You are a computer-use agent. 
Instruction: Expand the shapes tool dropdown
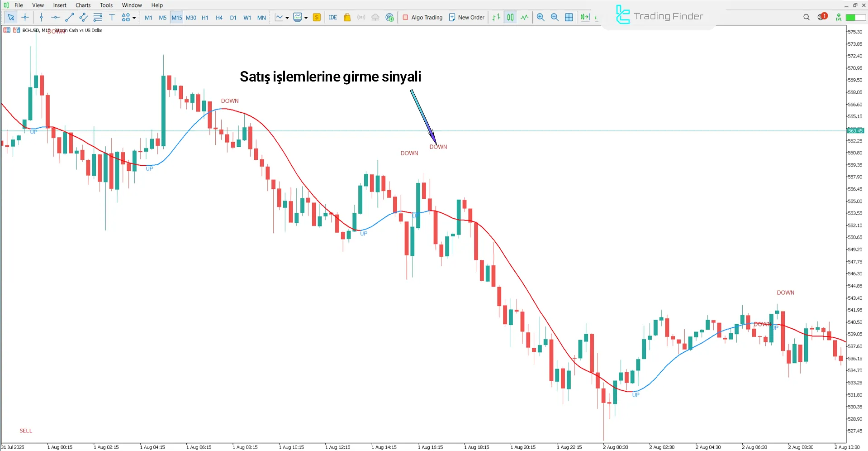(x=134, y=17)
